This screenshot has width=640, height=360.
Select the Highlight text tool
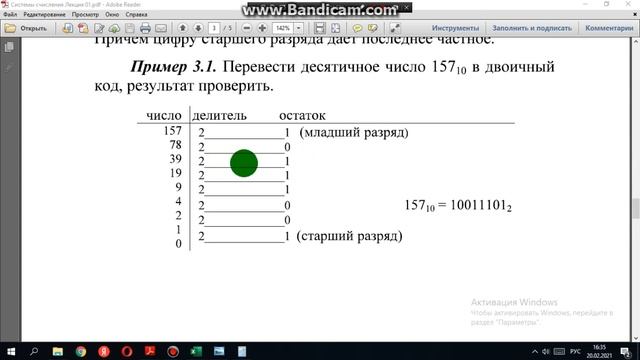[x=373, y=28]
